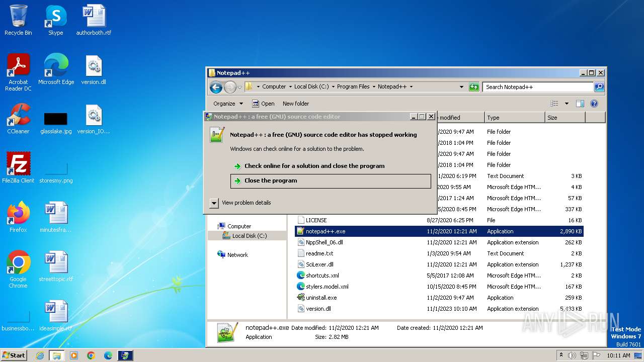Choose Close the program option
Image resolution: width=644 pixels, height=362 pixels.
pos(331,181)
